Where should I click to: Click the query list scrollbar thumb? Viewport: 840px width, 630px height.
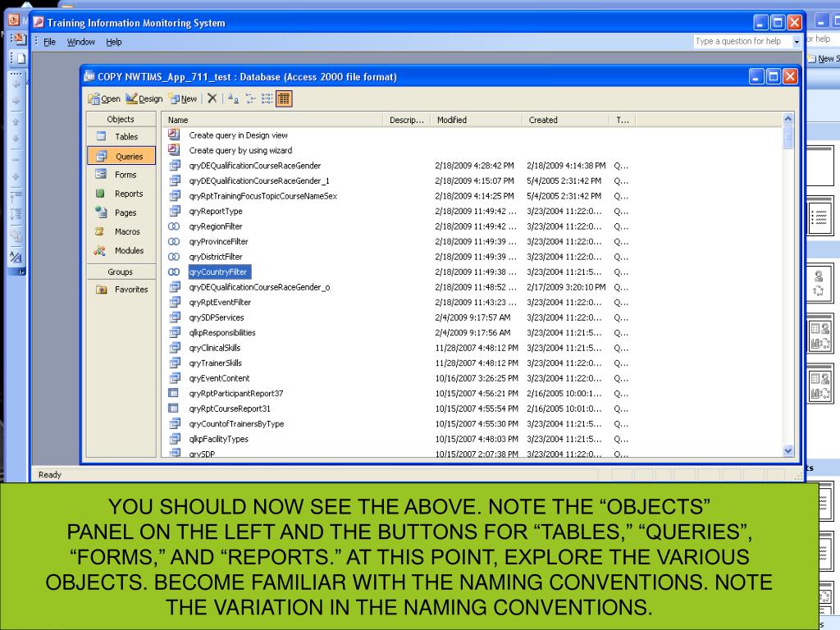point(787,137)
